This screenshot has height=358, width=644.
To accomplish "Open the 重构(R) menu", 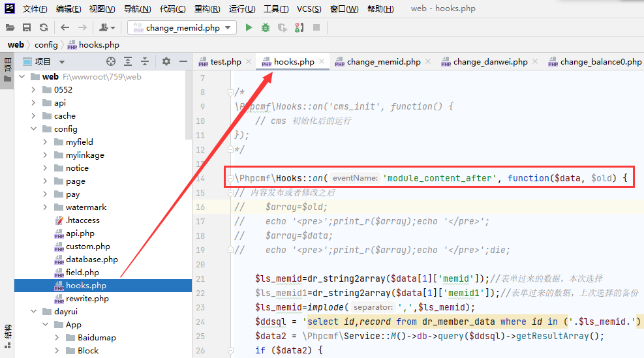I will pos(207,8).
